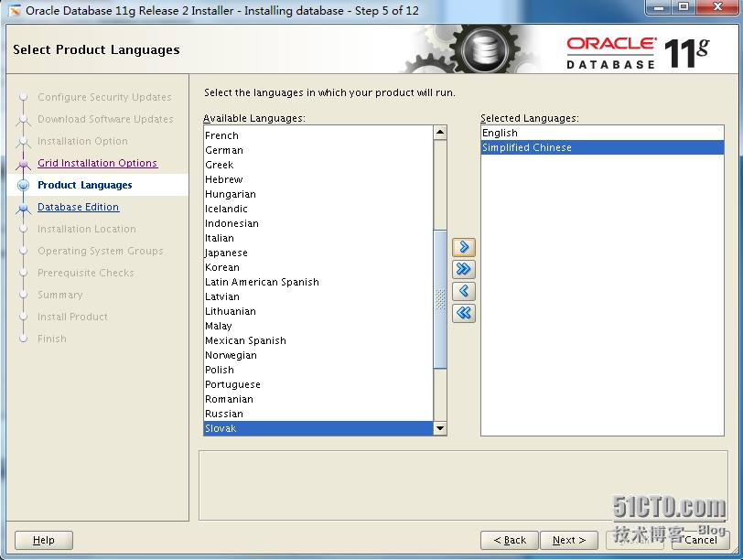The height and width of the screenshot is (560, 743).
Task: Click the message area below the language lists
Action: [x=463, y=486]
